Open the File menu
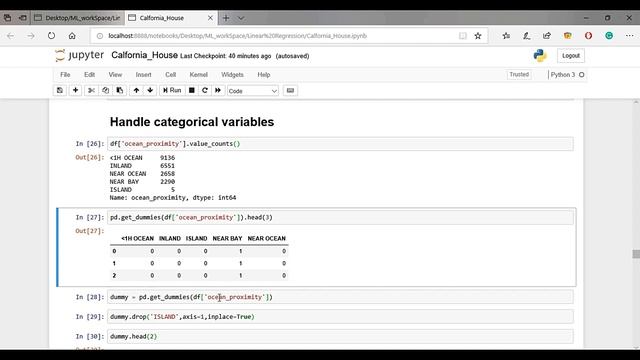This screenshot has width=640, height=360. click(65, 75)
